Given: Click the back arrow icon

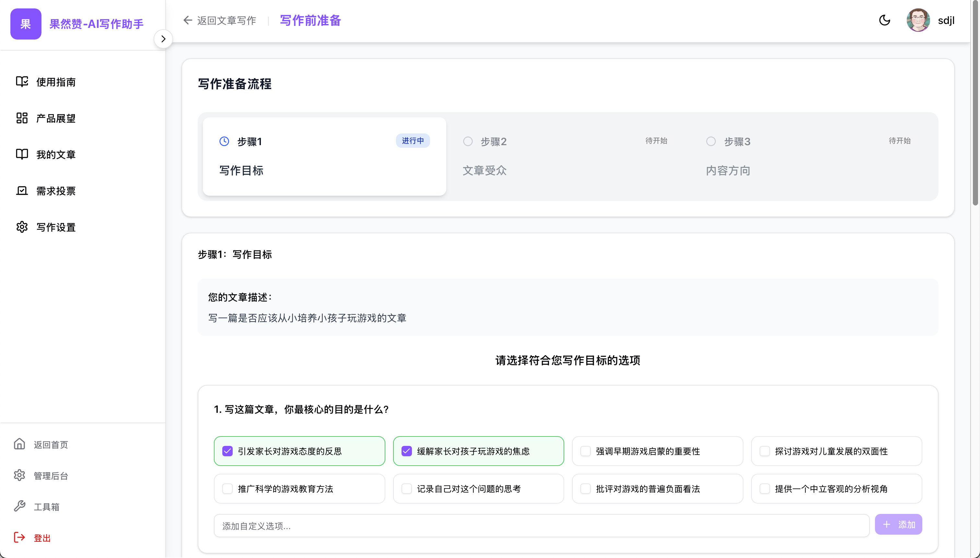Looking at the screenshot, I should [187, 20].
